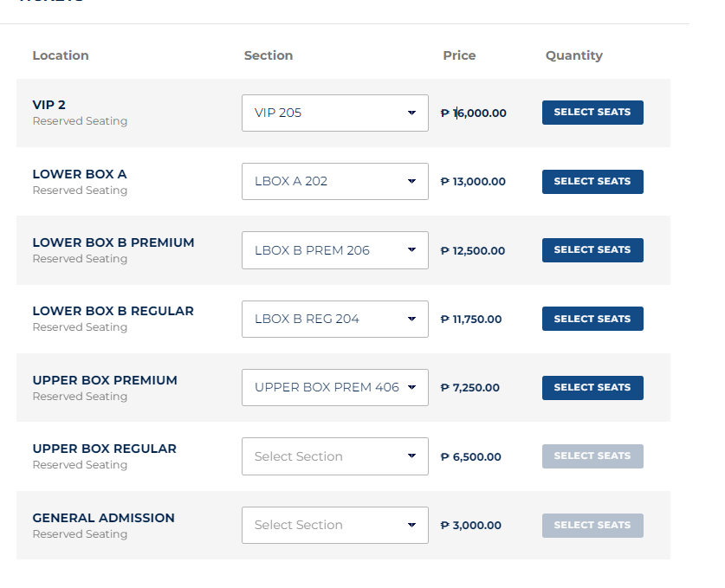Click the UPPER BOX REGULAR location name
The width and height of the screenshot is (725, 588).
[105, 449]
